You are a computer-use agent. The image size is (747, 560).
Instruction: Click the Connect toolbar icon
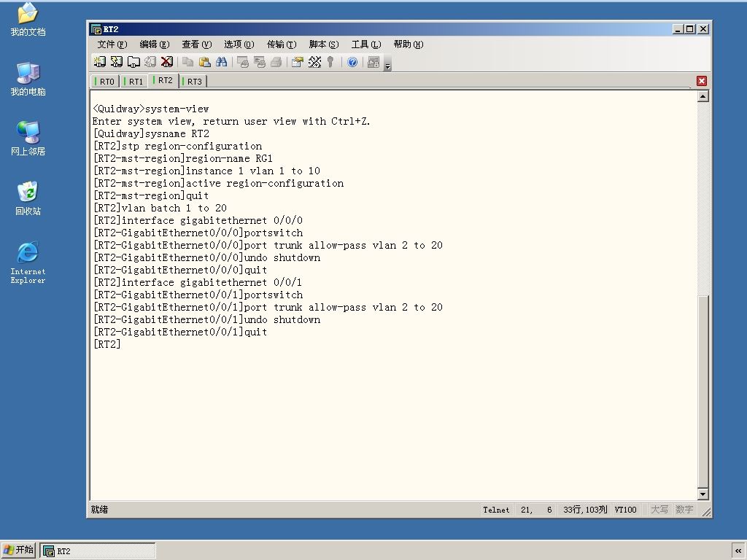click(99, 62)
